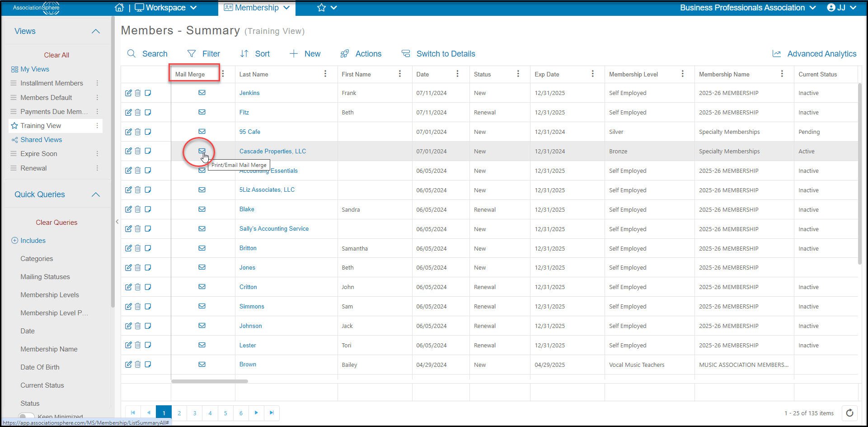The image size is (868, 427).
Task: Click the horizontal scrollbar under the grid
Action: (210, 381)
